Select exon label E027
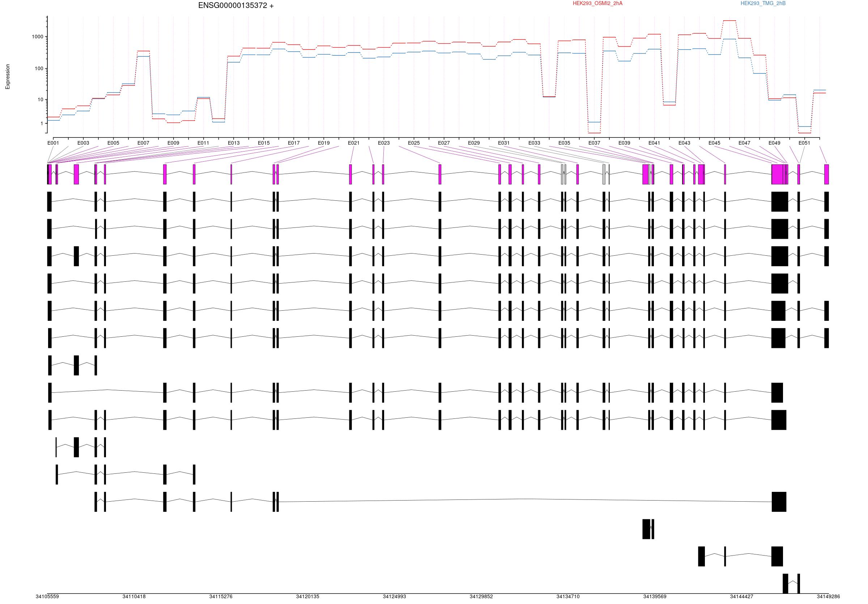 [x=444, y=143]
